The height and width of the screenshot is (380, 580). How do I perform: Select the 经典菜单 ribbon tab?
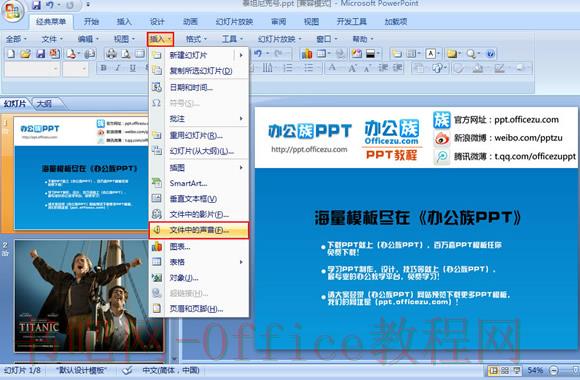tap(51, 21)
